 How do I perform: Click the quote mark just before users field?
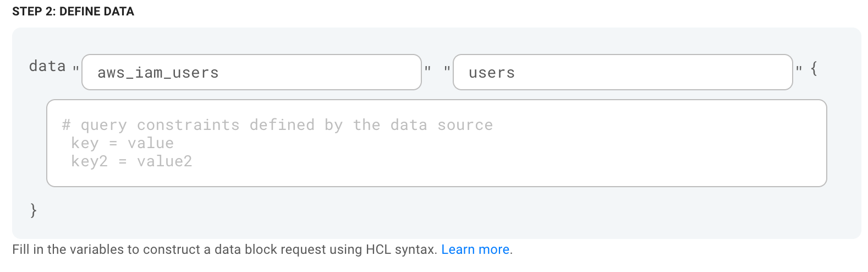(x=447, y=68)
